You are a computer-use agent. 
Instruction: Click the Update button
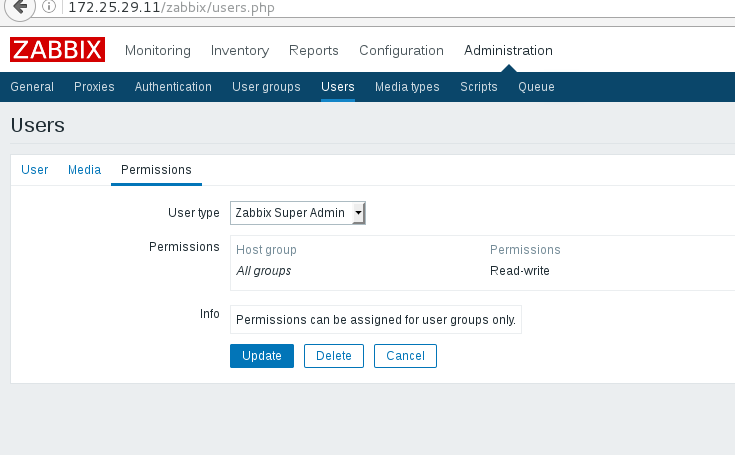click(262, 356)
